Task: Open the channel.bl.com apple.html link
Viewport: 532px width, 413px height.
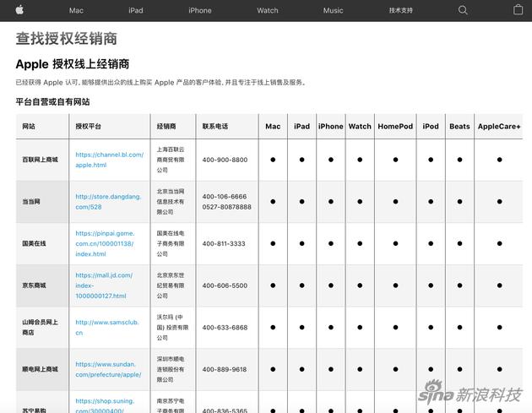Action: tap(109, 160)
